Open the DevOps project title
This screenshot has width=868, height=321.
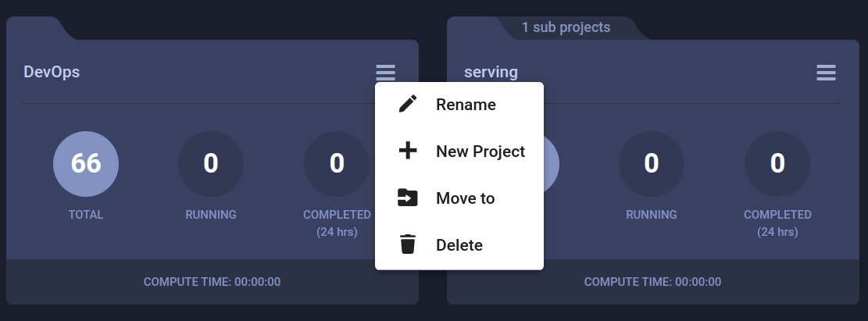52,72
